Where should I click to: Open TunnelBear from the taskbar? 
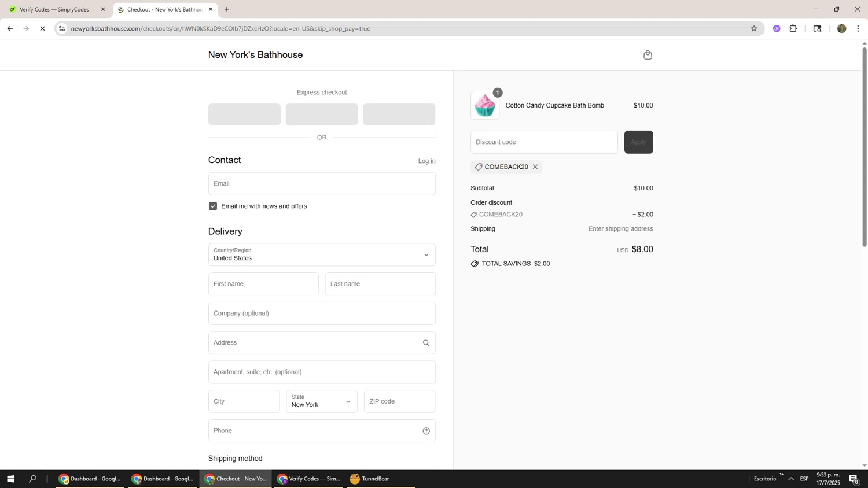coord(381,479)
